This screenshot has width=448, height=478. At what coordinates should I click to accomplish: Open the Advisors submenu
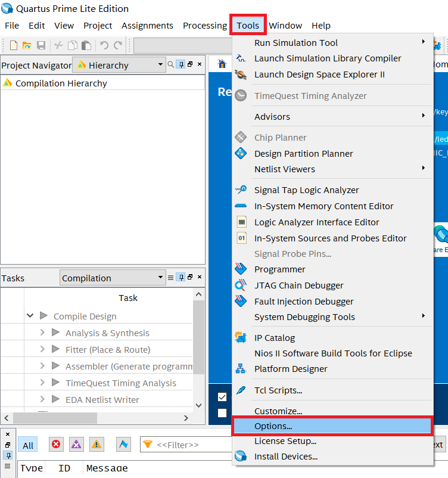[x=333, y=116]
